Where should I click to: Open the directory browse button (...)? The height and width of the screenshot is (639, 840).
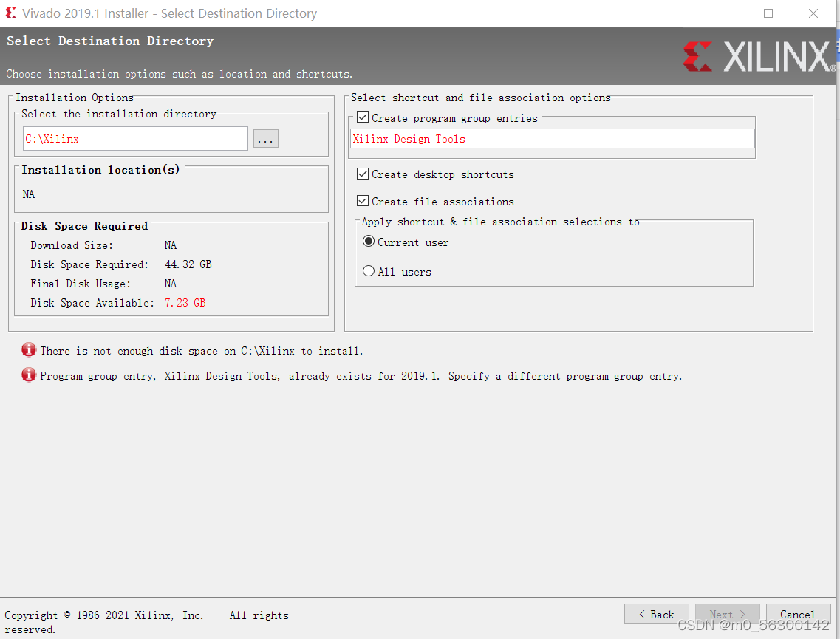[x=265, y=139]
